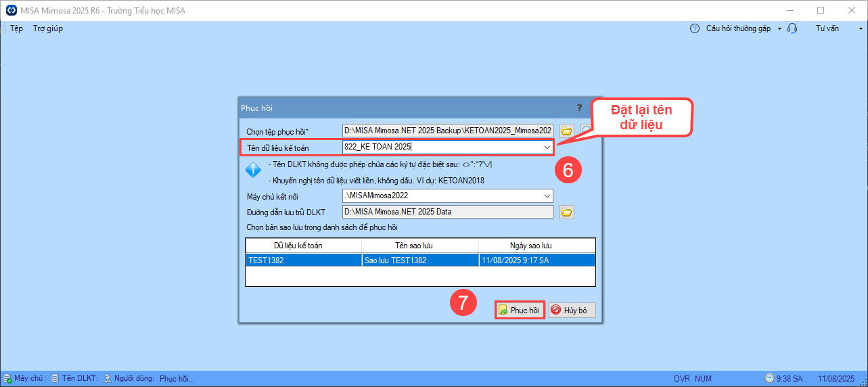The height and width of the screenshot is (387, 868).
Task: Expand the Máy chủ kết nối dropdown
Action: 547,196
